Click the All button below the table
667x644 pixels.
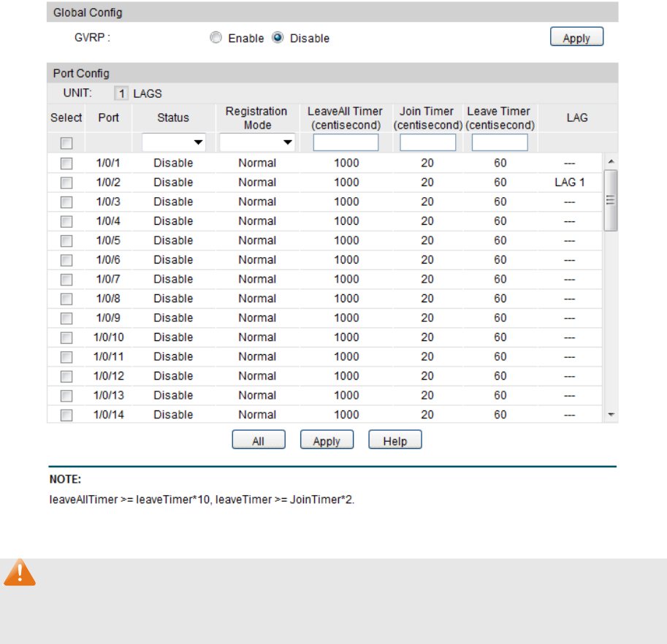pyautogui.click(x=259, y=440)
